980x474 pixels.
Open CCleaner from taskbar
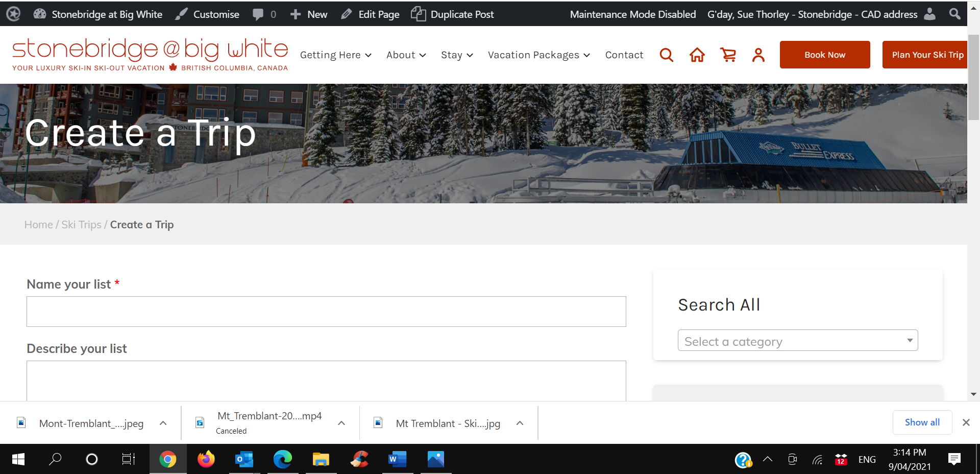point(359,459)
